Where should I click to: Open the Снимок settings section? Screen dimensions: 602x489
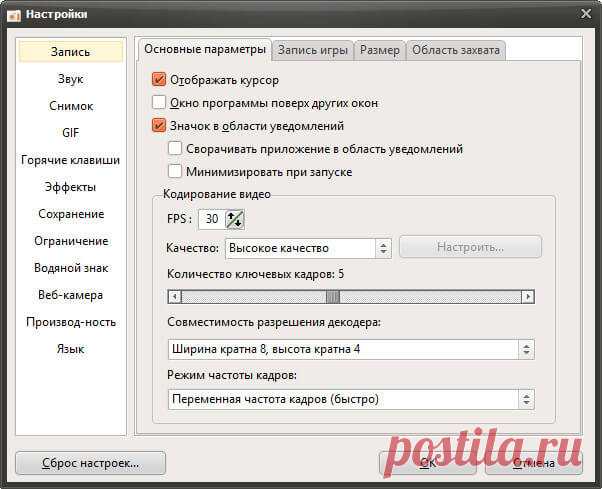[x=71, y=106]
